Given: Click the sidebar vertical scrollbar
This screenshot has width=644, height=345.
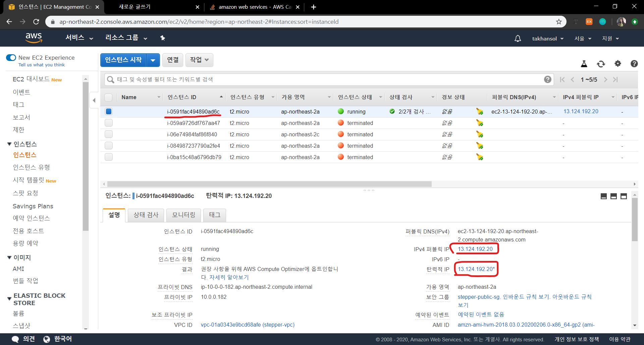Looking at the screenshot, I should 86,157.
